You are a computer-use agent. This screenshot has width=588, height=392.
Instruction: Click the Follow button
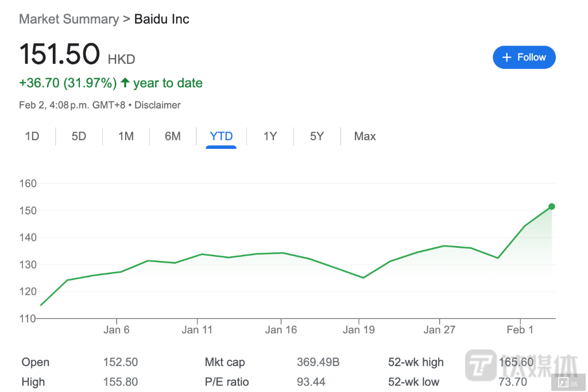tap(524, 57)
